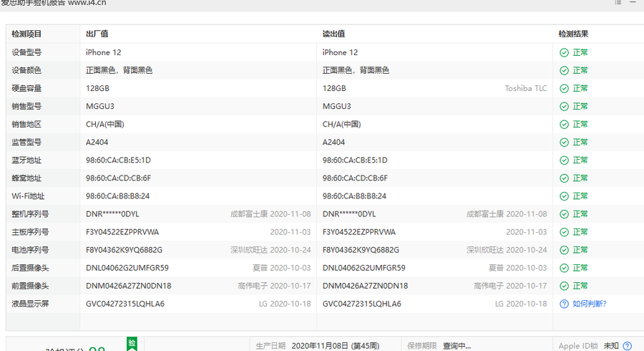Image resolution: width=644 pixels, height=351 pixels.
Task: Select the 整机序列号 row label
Action: (x=30, y=214)
